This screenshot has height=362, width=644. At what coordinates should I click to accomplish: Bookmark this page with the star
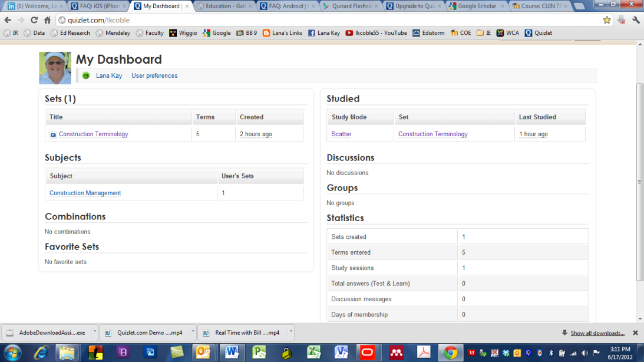click(x=607, y=19)
